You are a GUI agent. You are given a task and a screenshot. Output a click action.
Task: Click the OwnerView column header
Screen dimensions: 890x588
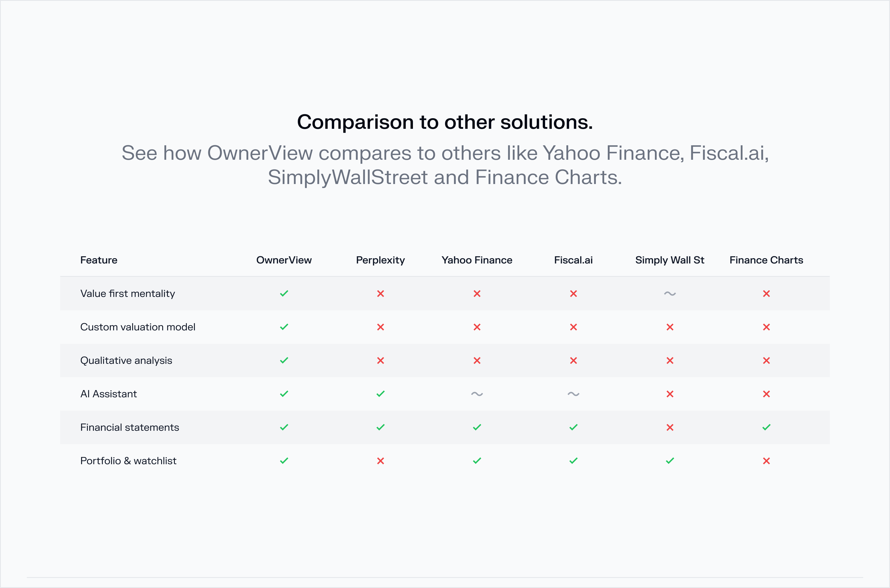284,260
